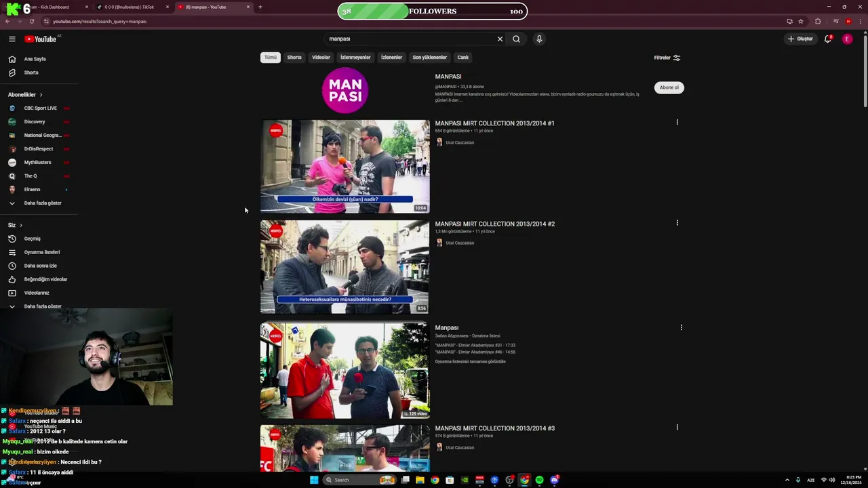Clear the search box with the X icon
The width and height of the screenshot is (868, 488).
(x=500, y=39)
